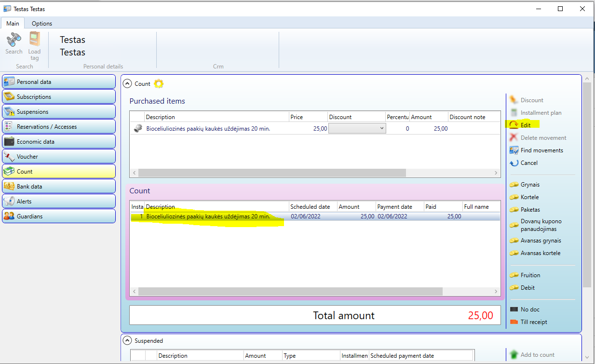Click the Fruition coins icon
This screenshot has width=595, height=364.
point(514,275)
